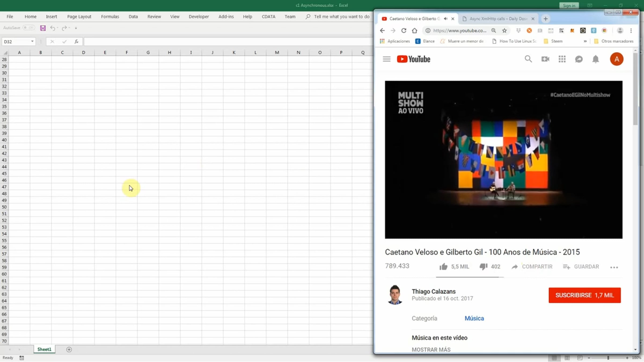Select column D header in Excel

83,53
